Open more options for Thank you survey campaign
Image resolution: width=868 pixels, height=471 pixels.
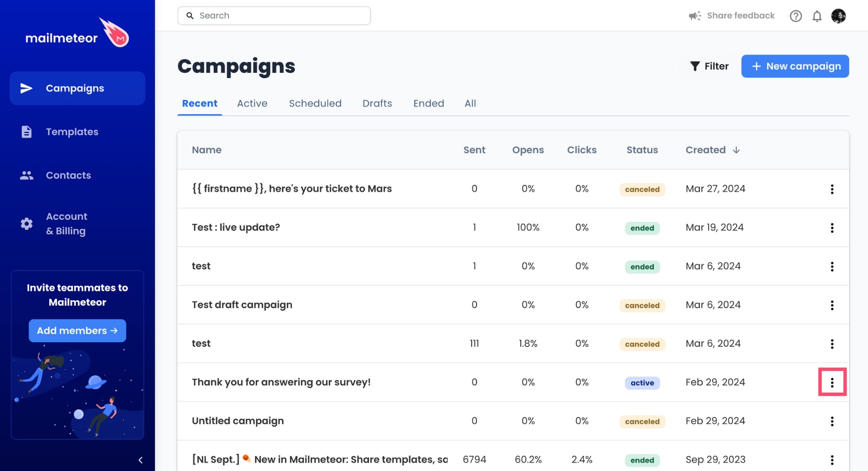coord(832,383)
